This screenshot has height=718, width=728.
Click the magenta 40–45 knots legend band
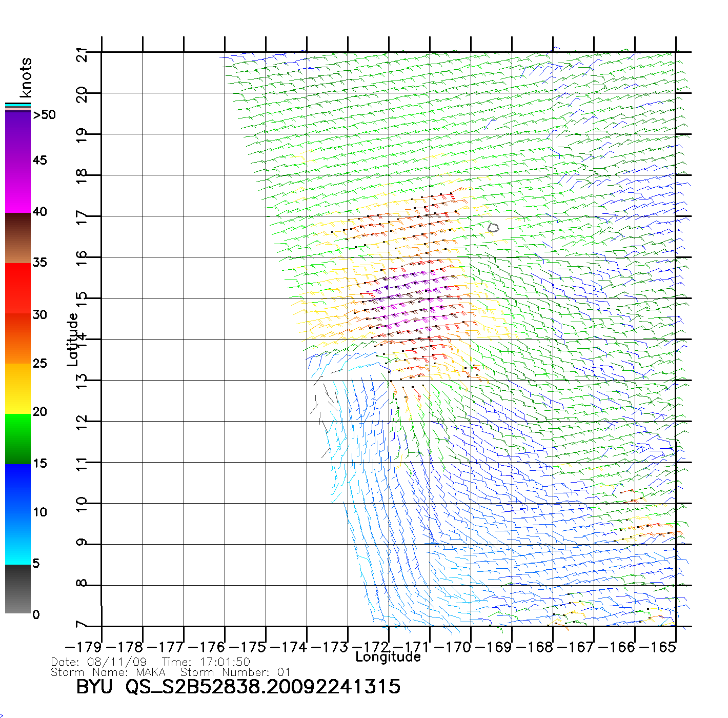(x=17, y=187)
